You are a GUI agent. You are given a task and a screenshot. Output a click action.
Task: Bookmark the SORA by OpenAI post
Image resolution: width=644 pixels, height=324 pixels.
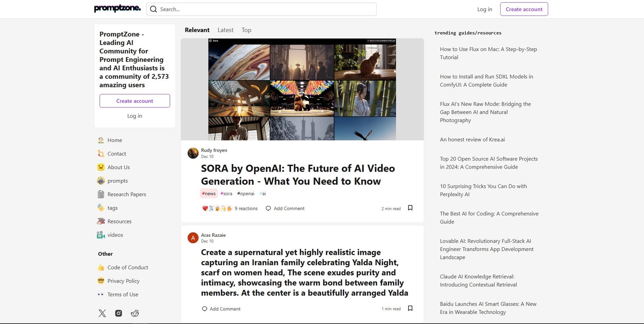[x=410, y=208]
